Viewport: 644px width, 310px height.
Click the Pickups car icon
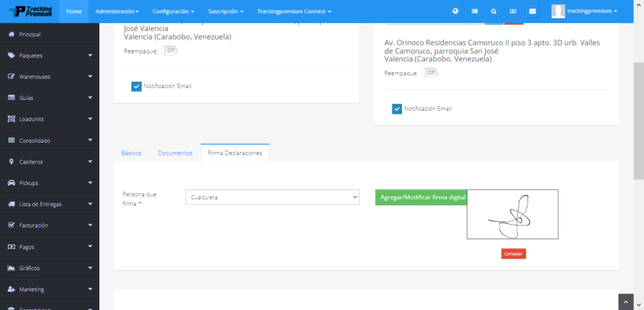click(x=11, y=183)
